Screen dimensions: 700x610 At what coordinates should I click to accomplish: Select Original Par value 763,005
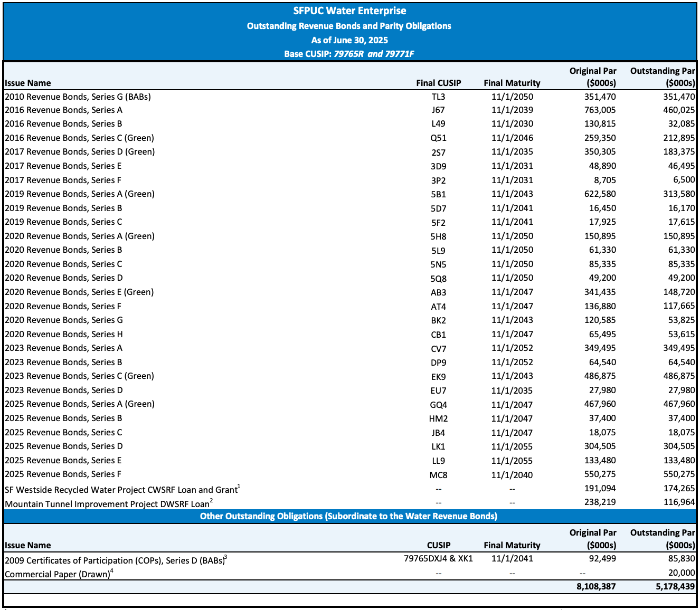point(600,110)
